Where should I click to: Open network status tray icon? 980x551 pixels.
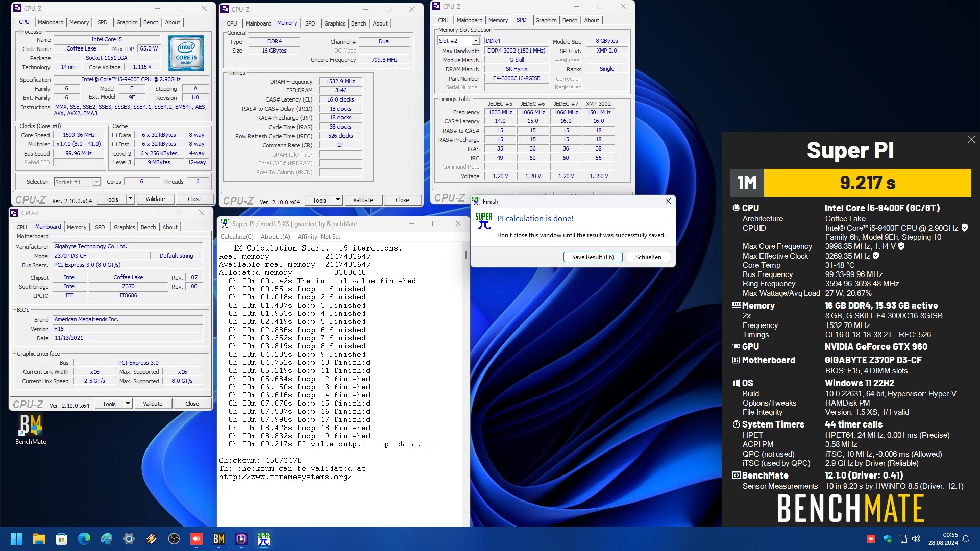coord(903,539)
